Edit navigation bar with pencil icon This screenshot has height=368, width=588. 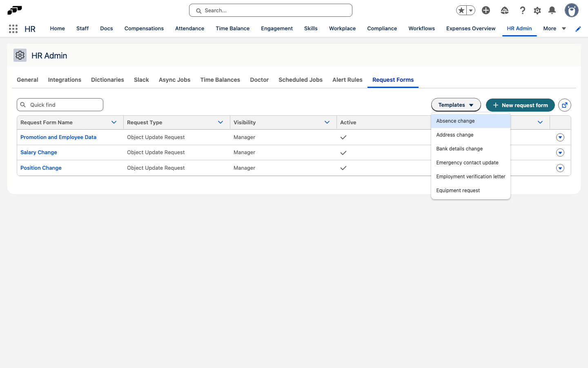point(578,29)
